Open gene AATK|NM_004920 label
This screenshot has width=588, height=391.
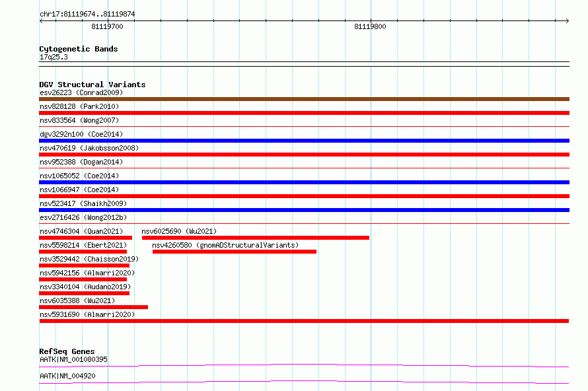(x=67, y=376)
